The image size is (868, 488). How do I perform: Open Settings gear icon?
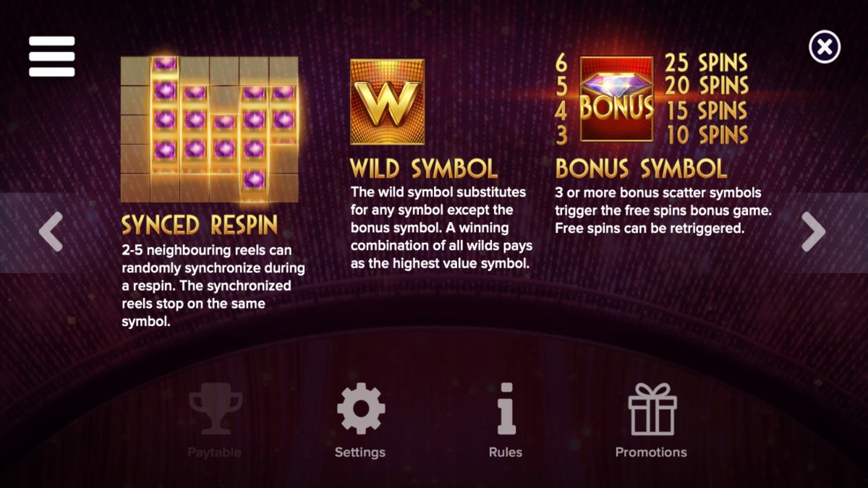[x=361, y=408]
